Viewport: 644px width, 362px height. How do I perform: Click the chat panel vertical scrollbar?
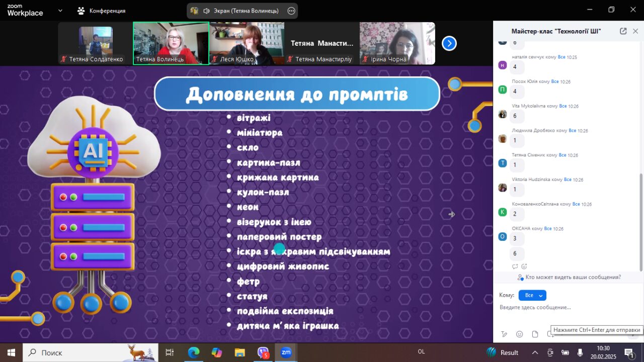(641, 221)
